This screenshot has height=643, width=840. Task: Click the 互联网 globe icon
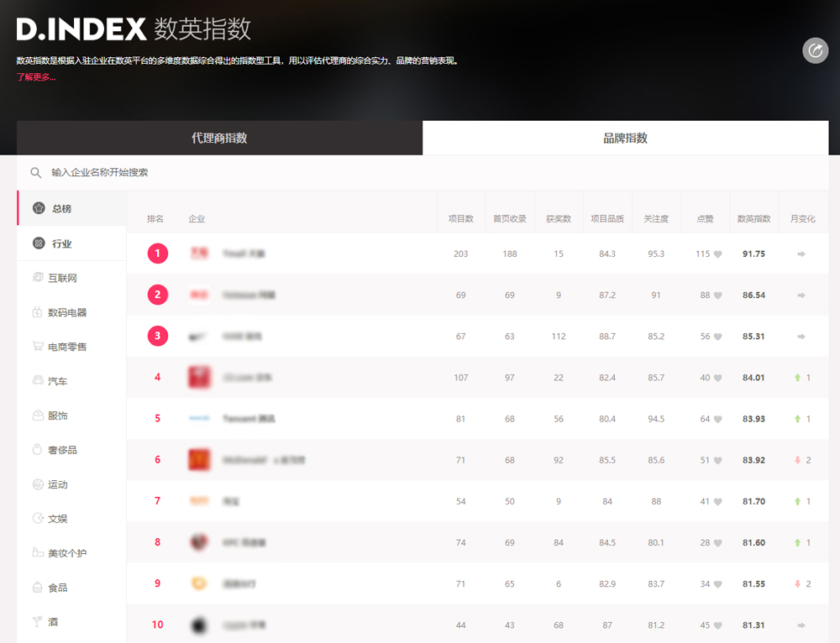coord(38,277)
